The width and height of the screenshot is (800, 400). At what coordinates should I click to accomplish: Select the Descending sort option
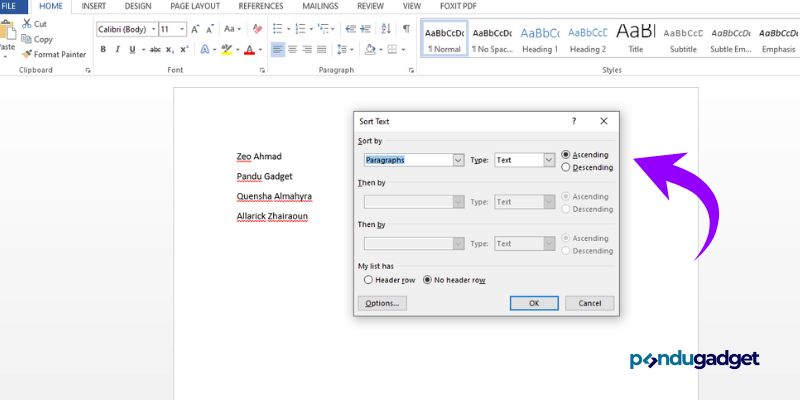(567, 168)
